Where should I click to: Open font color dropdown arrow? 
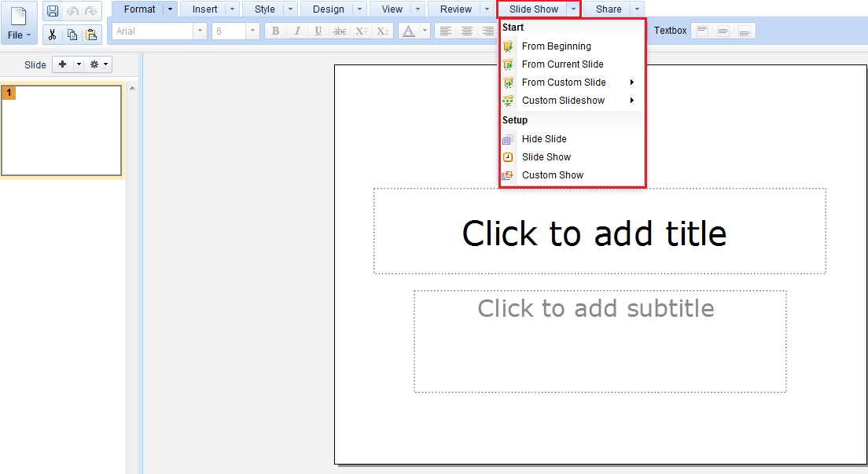(x=425, y=31)
